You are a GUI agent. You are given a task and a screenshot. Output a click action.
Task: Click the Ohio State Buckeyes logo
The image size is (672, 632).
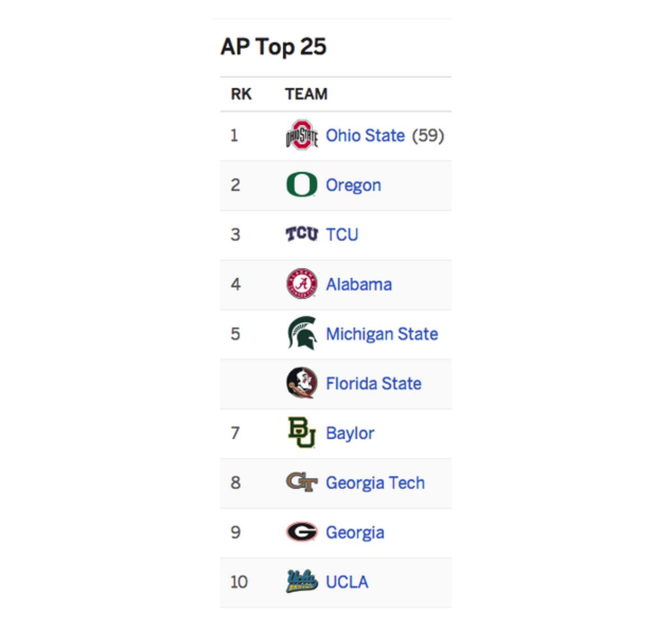(301, 135)
